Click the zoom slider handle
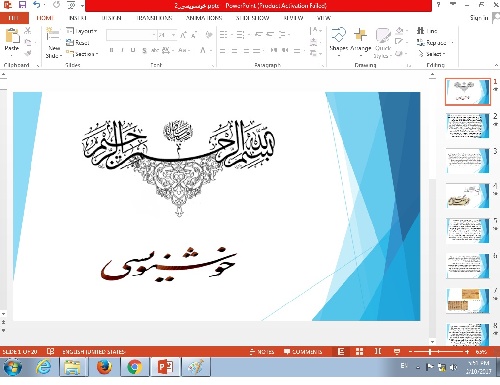The height and width of the screenshot is (385, 500). tap(430, 352)
